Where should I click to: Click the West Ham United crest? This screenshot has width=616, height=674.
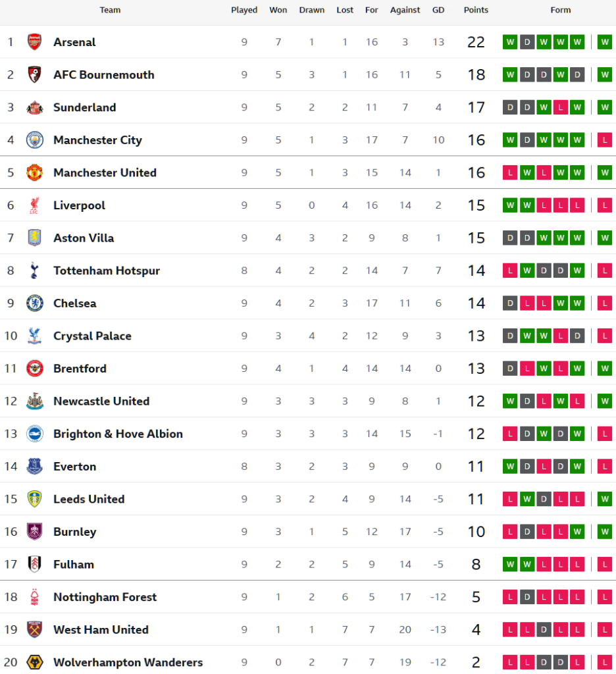[x=34, y=629]
